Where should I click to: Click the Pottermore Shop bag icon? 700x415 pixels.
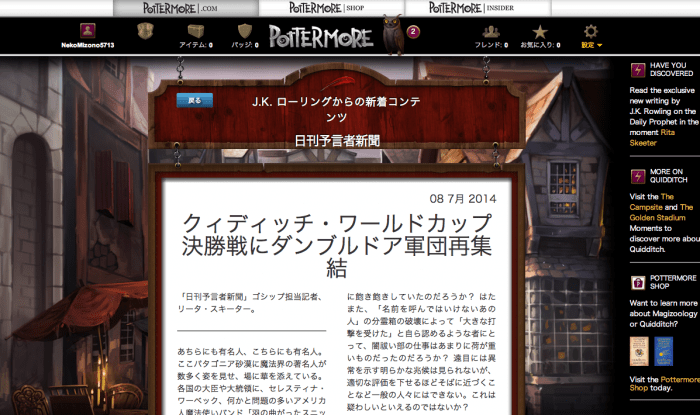(x=638, y=282)
